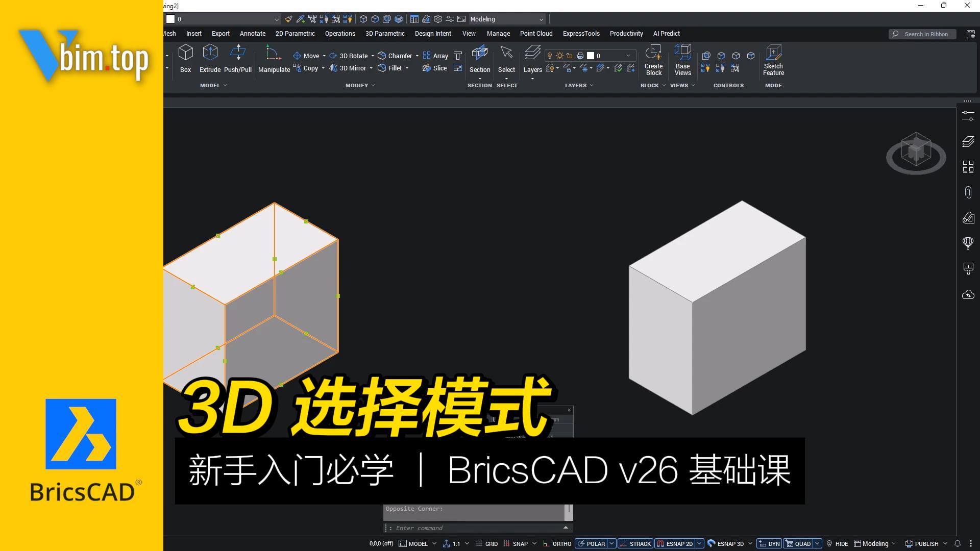Image resolution: width=980 pixels, height=551 pixels.
Task: Expand the MODIFY panel chevron
Action: (x=373, y=86)
